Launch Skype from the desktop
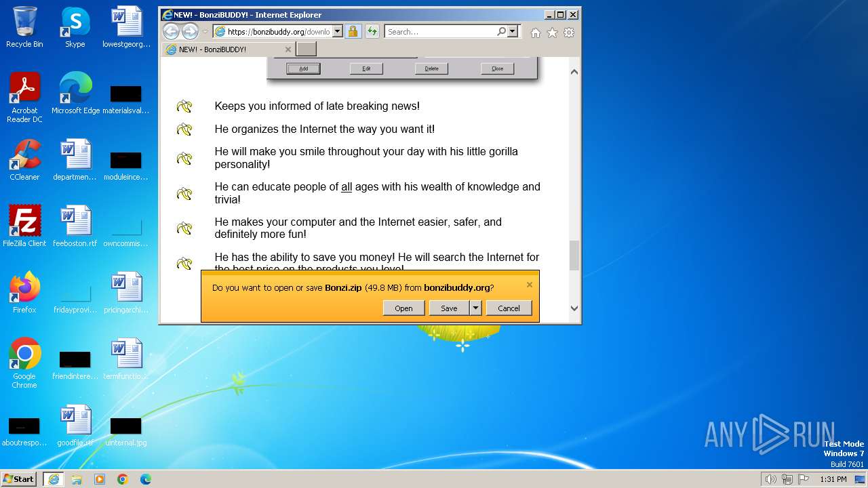 [75, 27]
